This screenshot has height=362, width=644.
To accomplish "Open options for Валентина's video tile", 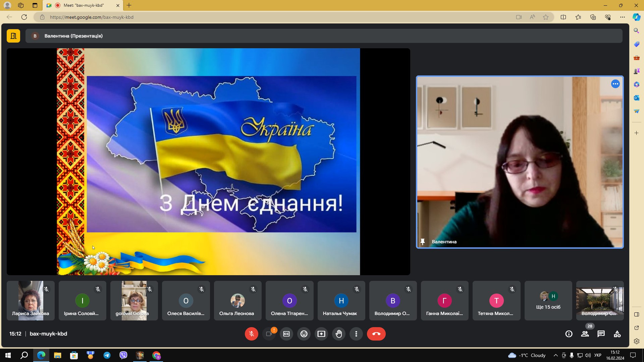I will (615, 84).
